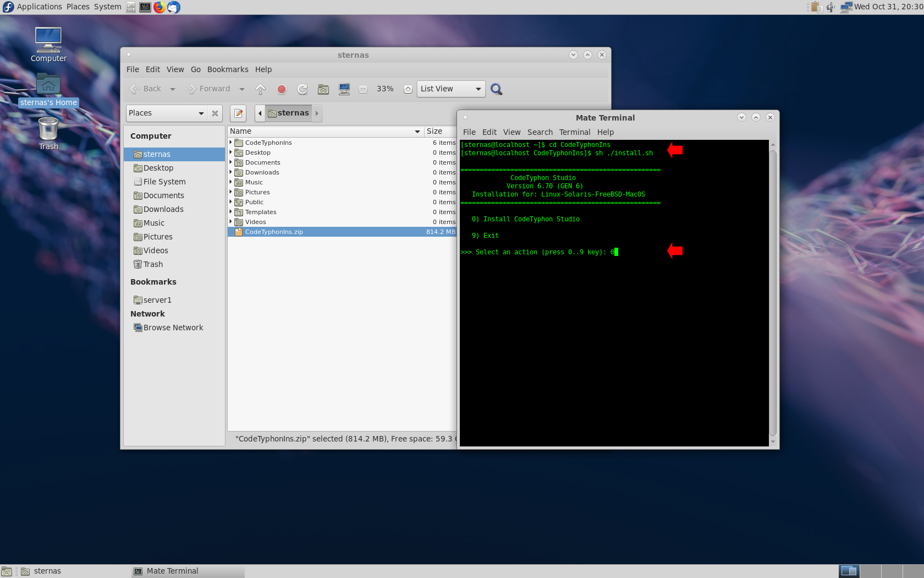This screenshot has height=578, width=924.
Task: Click Mate Terminal taskbar button
Action: 188,571
